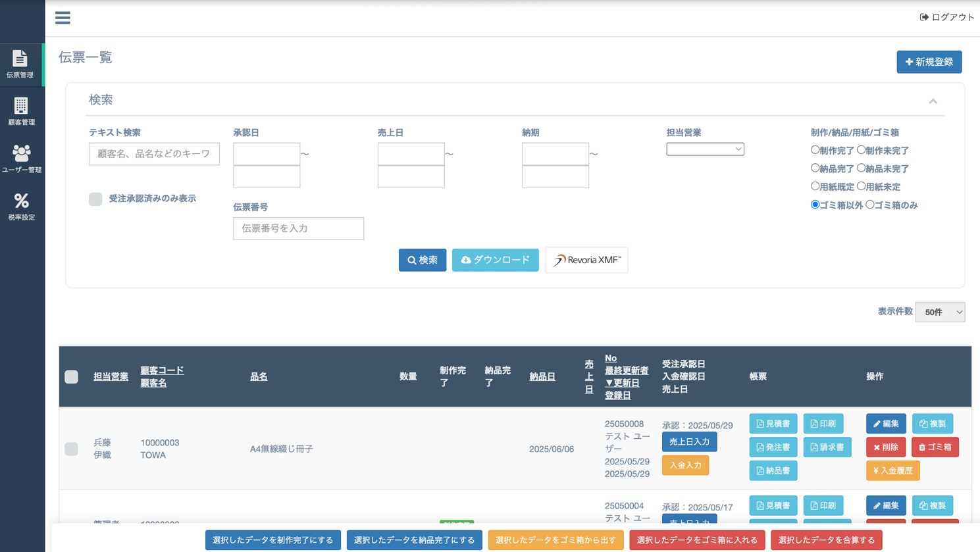The image size is (980, 552).
Task: Open the 表示件数 50件 dropdown
Action: [939, 312]
